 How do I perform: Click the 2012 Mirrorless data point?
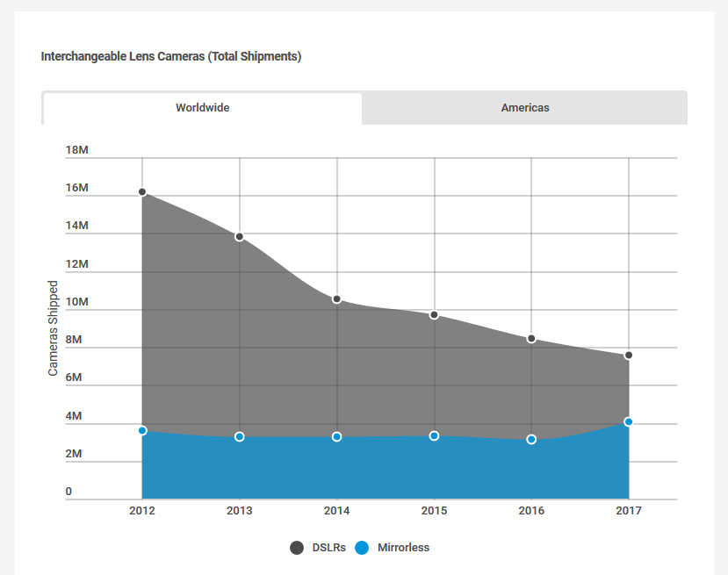tap(142, 430)
